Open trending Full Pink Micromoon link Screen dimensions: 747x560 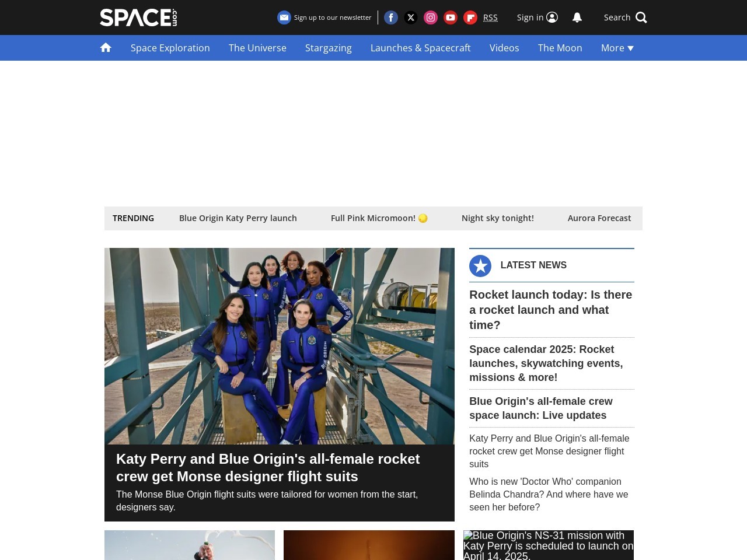click(x=379, y=218)
